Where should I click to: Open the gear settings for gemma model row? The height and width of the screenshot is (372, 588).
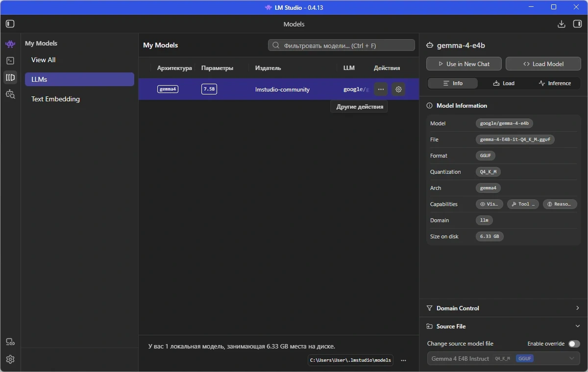pos(398,89)
